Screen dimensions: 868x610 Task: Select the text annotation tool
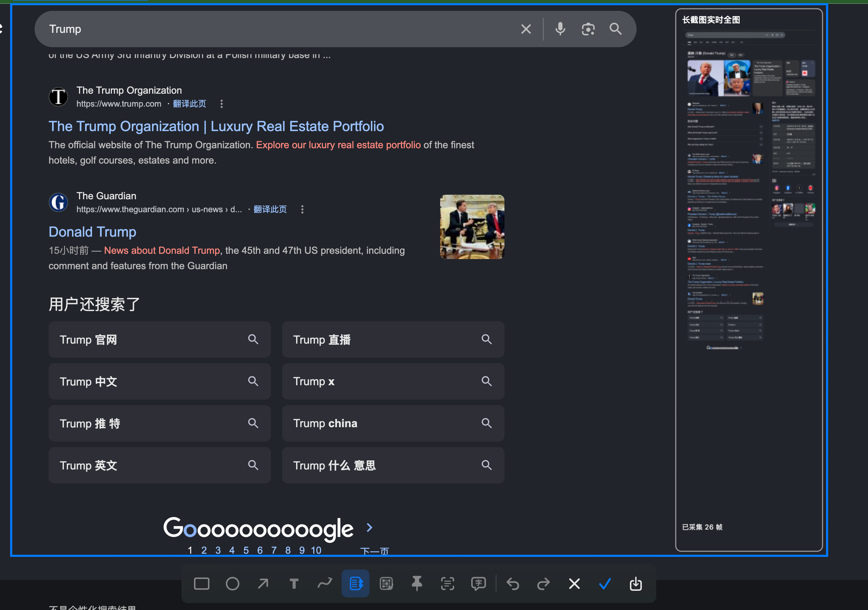click(x=294, y=583)
